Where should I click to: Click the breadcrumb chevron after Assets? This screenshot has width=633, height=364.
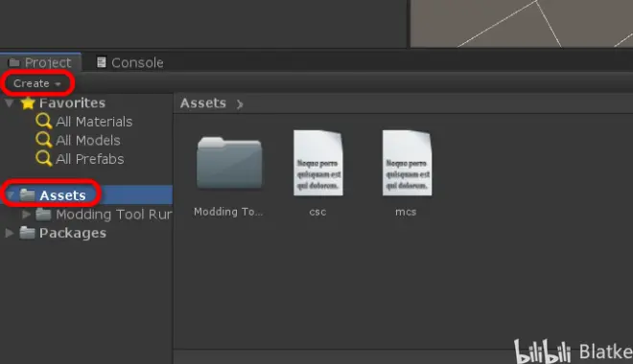pos(240,104)
